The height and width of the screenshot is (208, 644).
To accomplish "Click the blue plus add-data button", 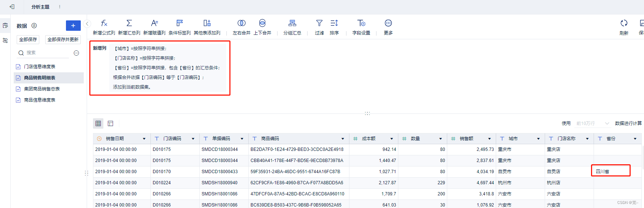I will [73, 26].
